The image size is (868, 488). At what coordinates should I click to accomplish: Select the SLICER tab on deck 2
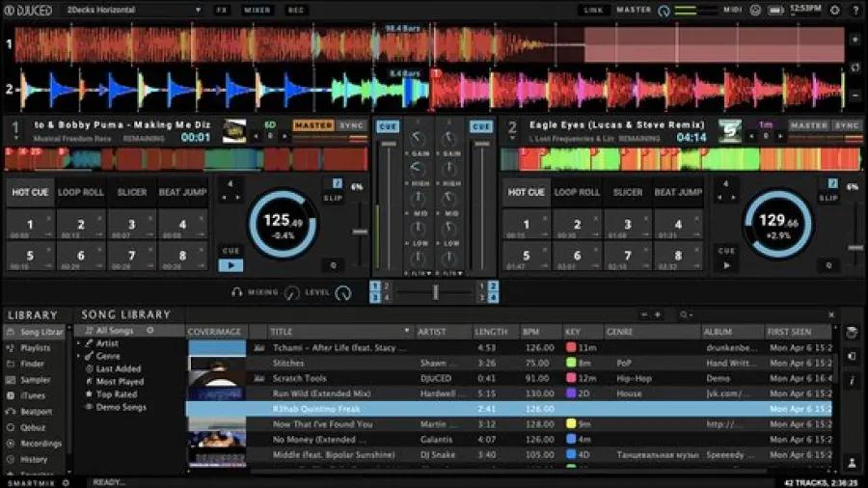point(627,192)
